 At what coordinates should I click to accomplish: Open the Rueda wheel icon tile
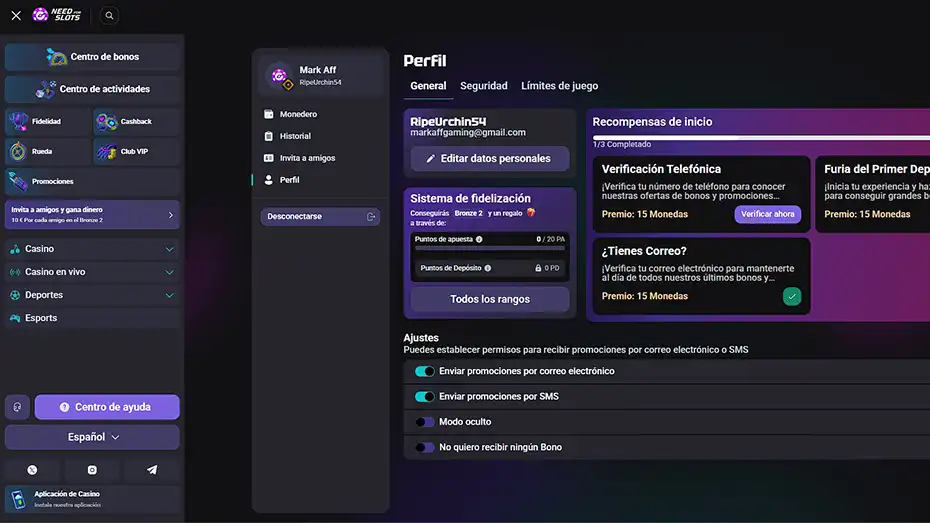pyautogui.click(x=48, y=151)
